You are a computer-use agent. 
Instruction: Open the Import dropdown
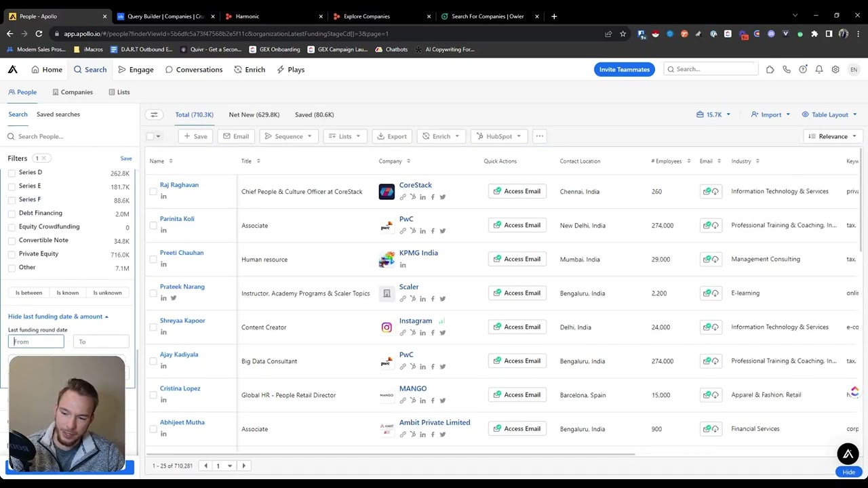tap(770, 115)
